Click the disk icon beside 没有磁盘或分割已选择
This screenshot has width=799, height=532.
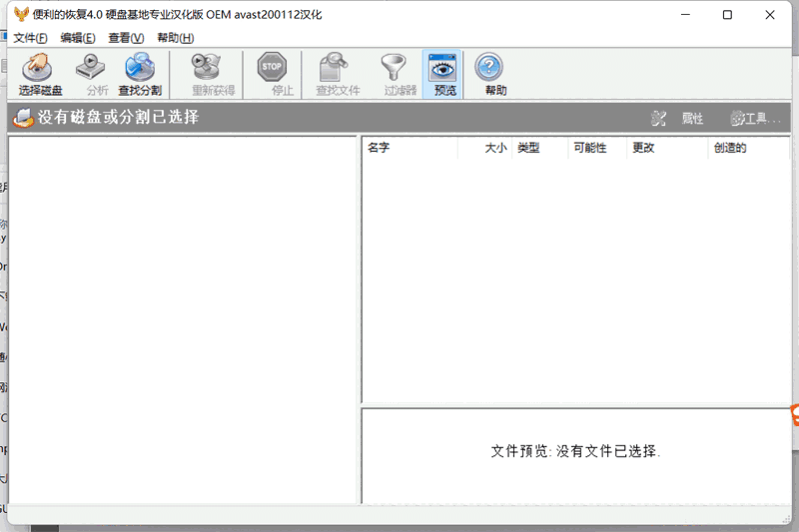tap(22, 118)
